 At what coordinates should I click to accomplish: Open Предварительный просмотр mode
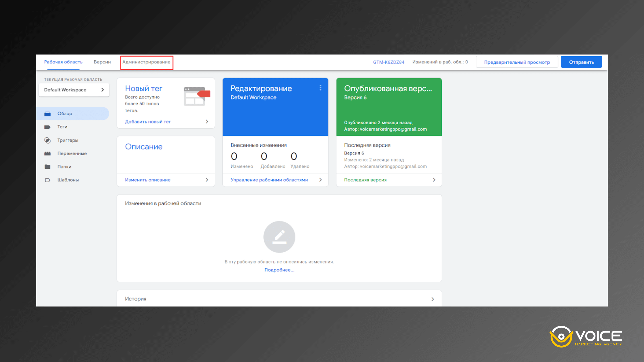pyautogui.click(x=517, y=62)
